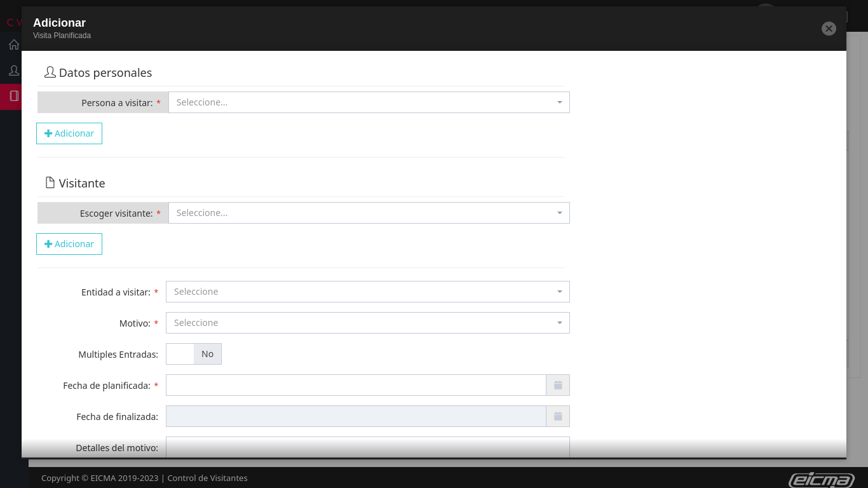Image resolution: width=868 pixels, height=488 pixels.
Task: Expand the Motivo dropdown
Action: pos(367,323)
